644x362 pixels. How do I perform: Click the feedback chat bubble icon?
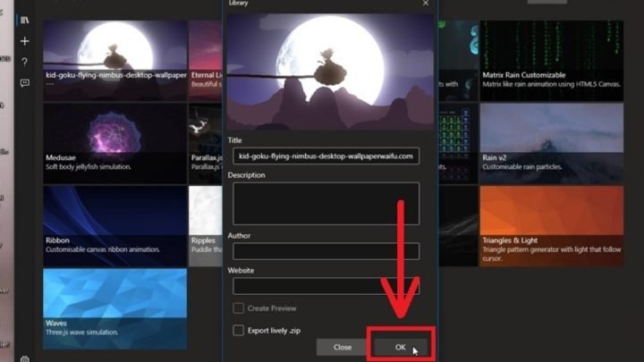(x=25, y=82)
